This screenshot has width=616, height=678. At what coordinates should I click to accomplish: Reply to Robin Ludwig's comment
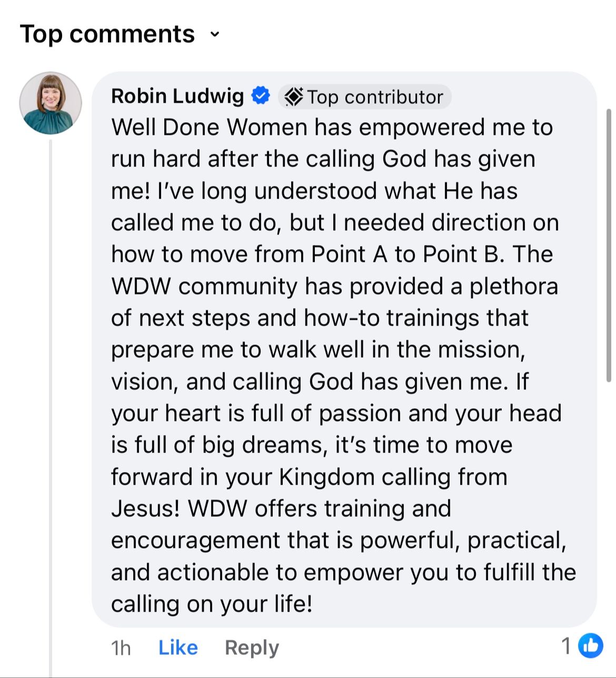(x=252, y=647)
